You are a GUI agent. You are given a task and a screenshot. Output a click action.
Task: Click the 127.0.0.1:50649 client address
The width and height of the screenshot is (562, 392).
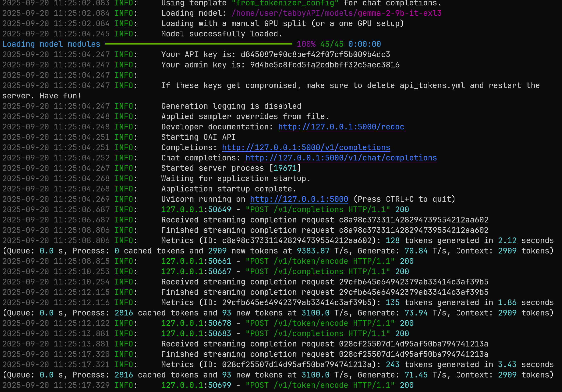click(x=196, y=209)
